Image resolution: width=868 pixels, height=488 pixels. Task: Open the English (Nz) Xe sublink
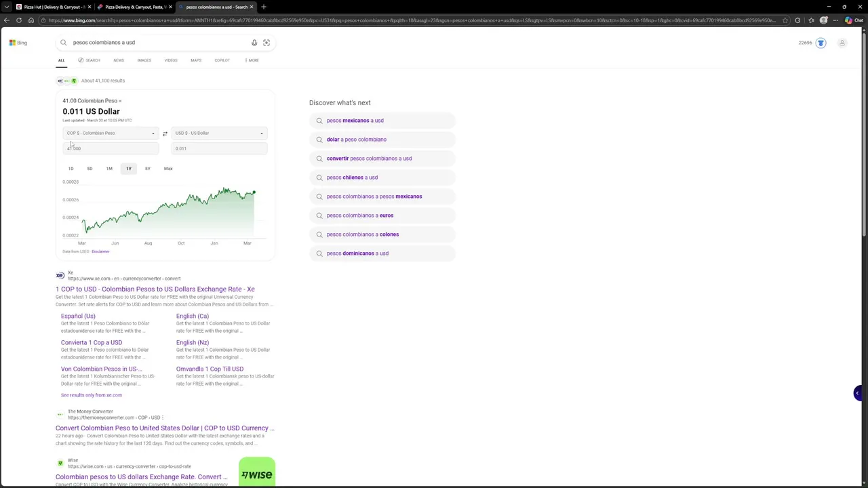coord(193,342)
